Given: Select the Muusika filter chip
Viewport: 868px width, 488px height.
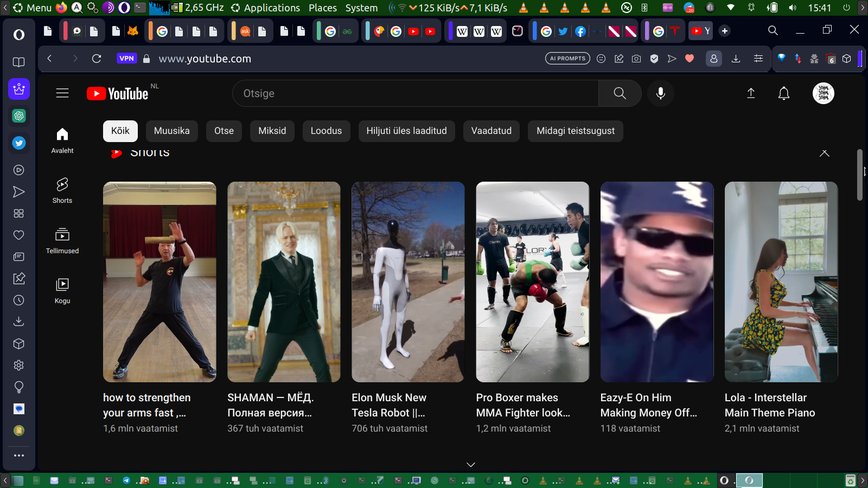Looking at the screenshot, I should [171, 131].
